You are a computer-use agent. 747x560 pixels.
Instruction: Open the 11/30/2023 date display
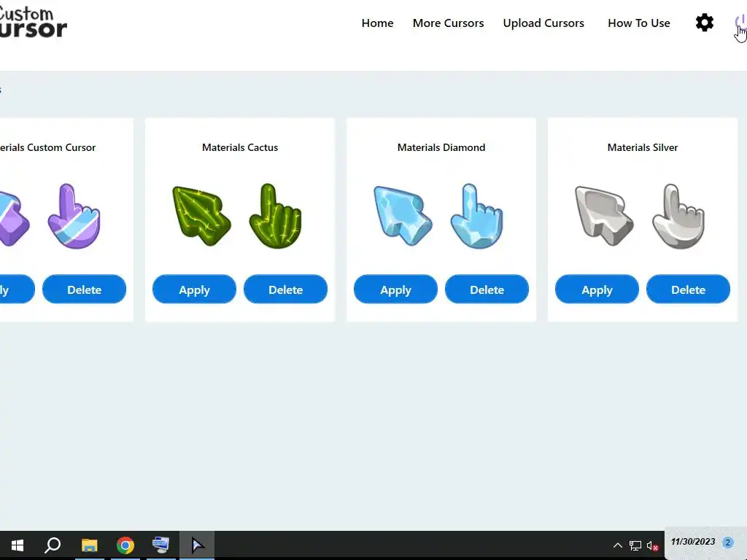(x=693, y=542)
